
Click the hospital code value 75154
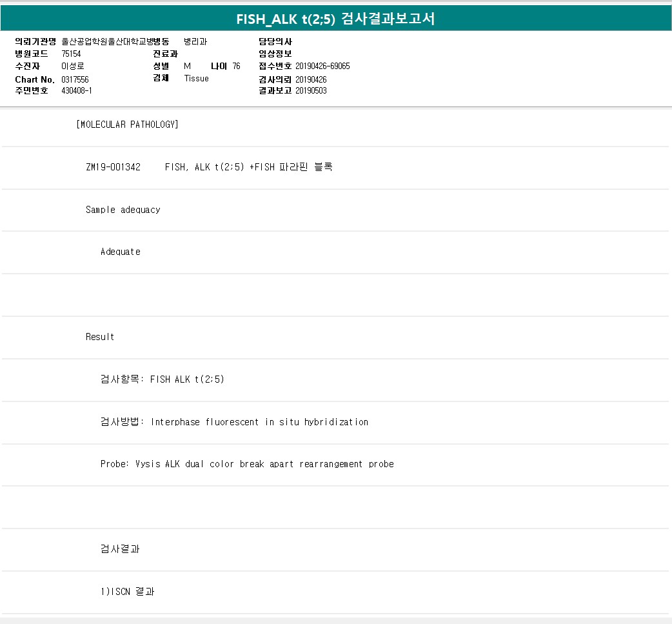(x=71, y=54)
